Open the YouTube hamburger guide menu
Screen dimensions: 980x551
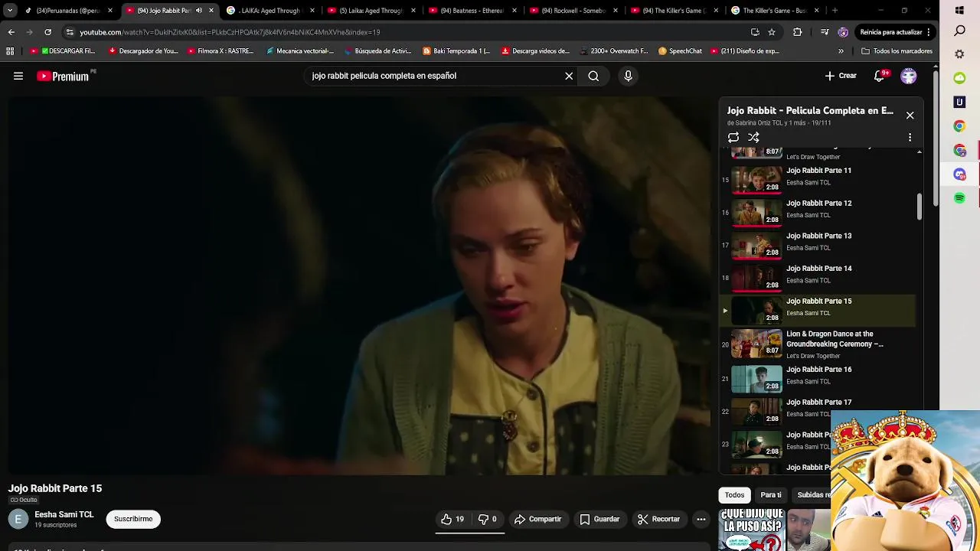[18, 76]
